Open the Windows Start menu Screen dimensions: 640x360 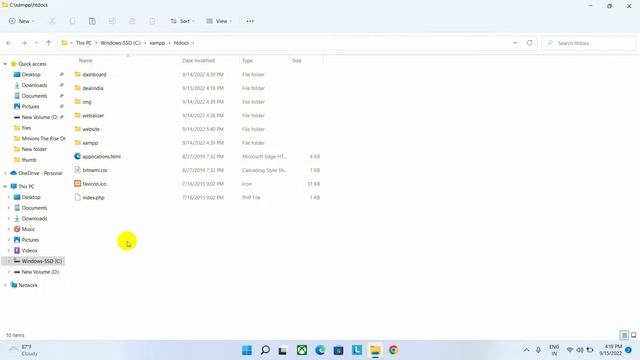point(247,350)
